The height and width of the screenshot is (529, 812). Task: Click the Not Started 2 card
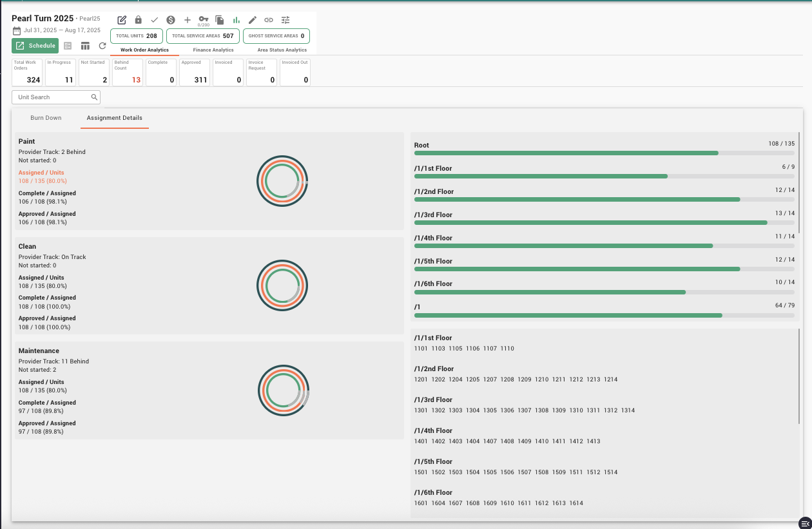point(94,72)
